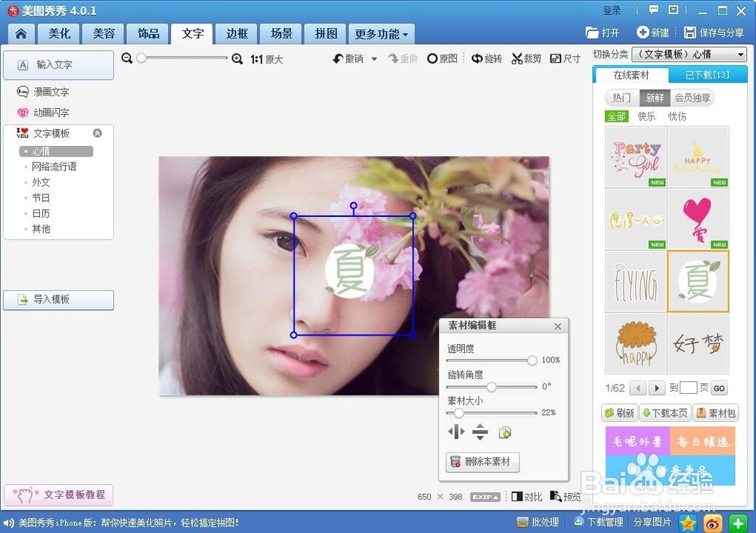Click the 删除本素材 delete button
The height and width of the screenshot is (533, 756).
point(482,462)
